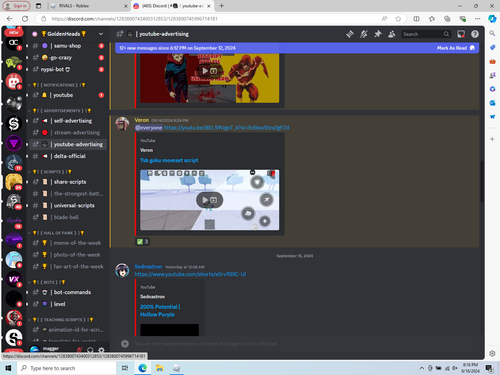Open white F letter server icon

point(14,260)
